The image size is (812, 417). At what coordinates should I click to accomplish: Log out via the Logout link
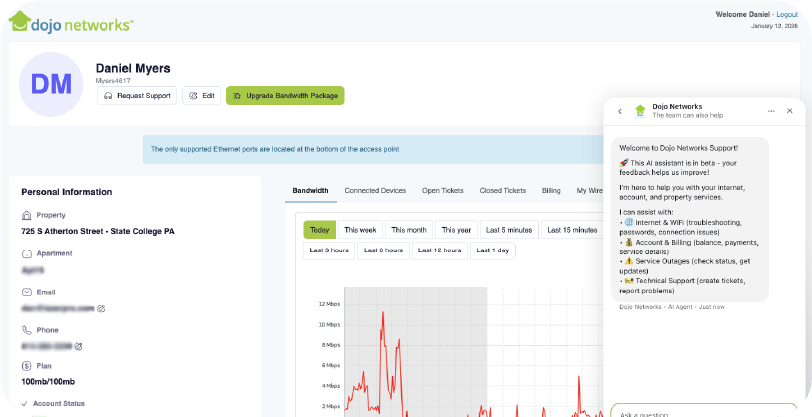coord(786,15)
